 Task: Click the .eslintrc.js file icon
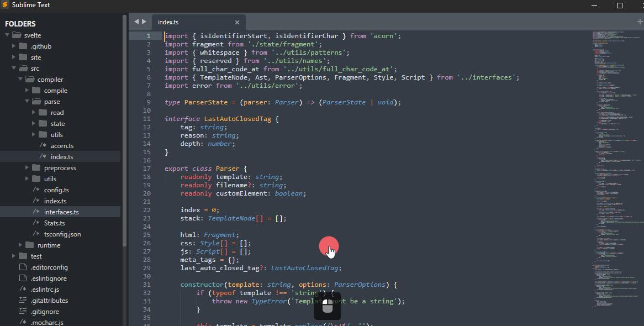click(x=23, y=290)
